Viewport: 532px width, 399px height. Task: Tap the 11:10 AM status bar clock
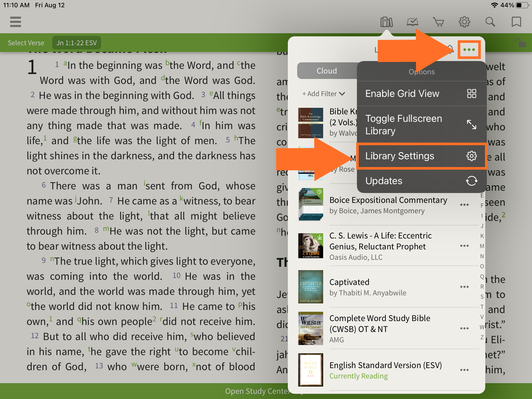(16, 5)
